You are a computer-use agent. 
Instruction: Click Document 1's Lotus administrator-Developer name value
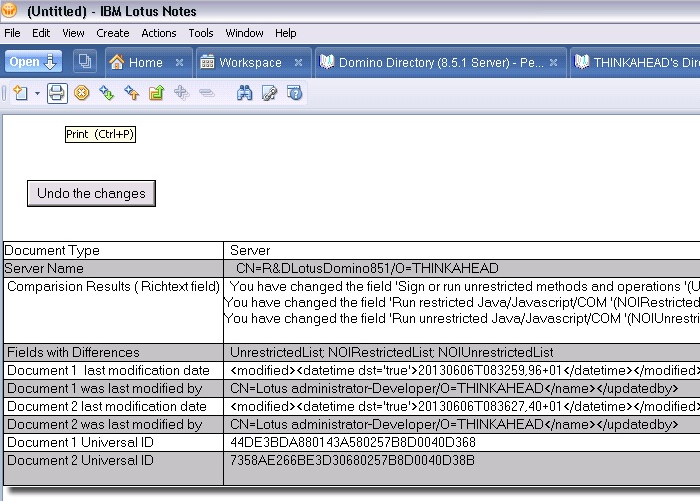click(x=454, y=388)
